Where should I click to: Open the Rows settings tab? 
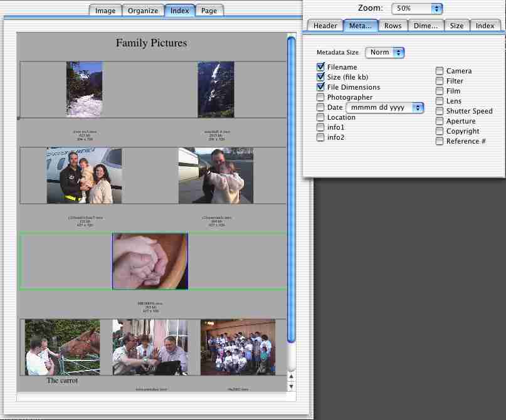pos(393,26)
